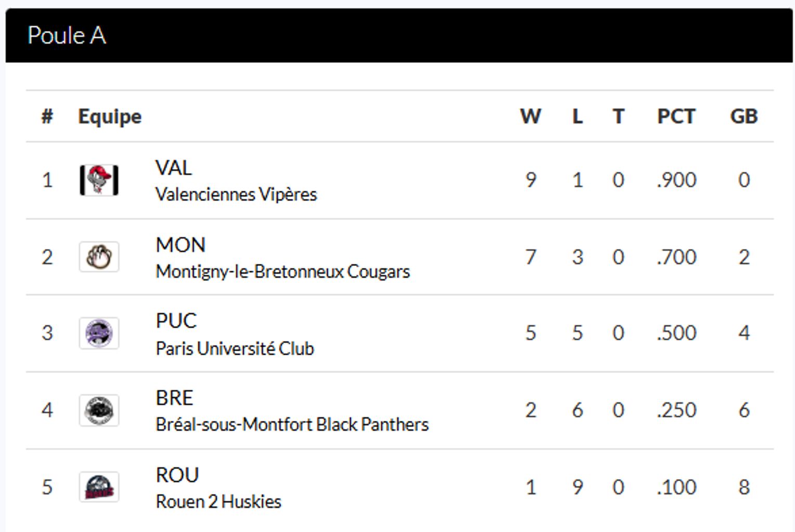Open the Bréal-sous-Montfort Black Panthers link

pos(292,424)
